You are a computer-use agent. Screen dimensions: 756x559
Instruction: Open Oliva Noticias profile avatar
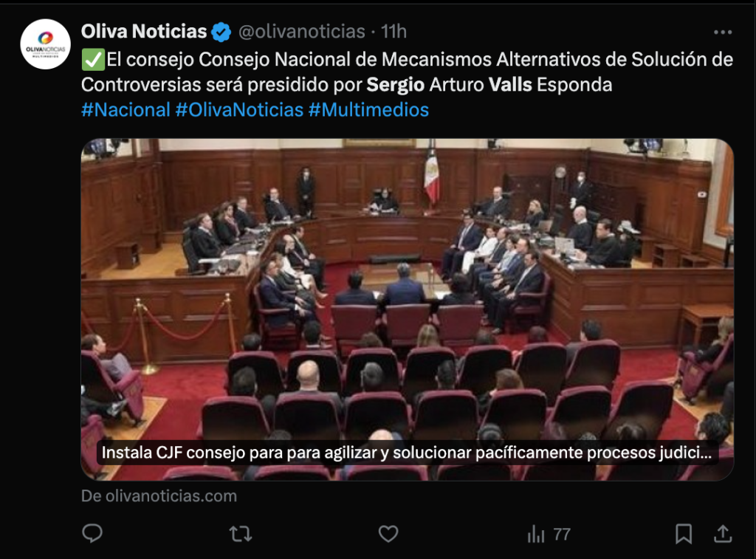[45, 44]
